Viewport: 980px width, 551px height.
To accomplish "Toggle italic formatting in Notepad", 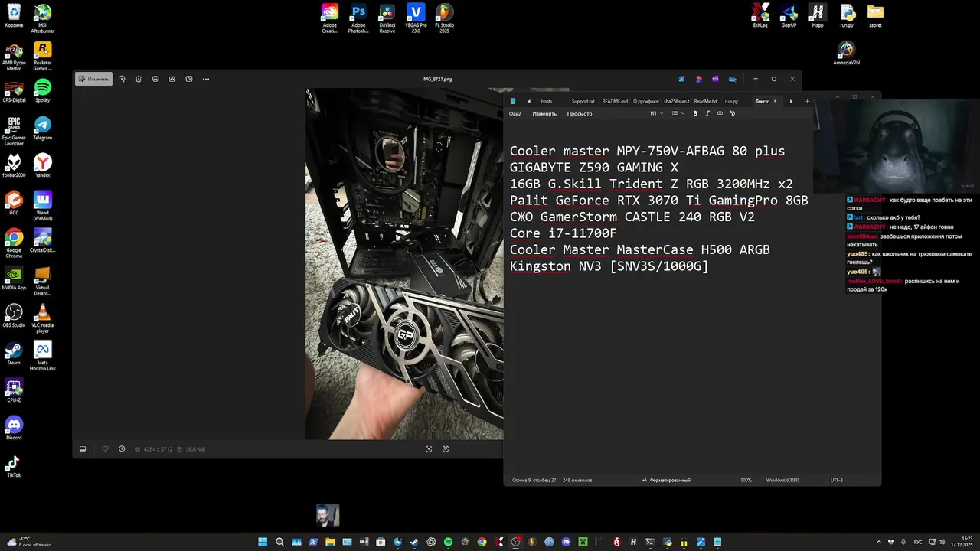I will point(707,113).
